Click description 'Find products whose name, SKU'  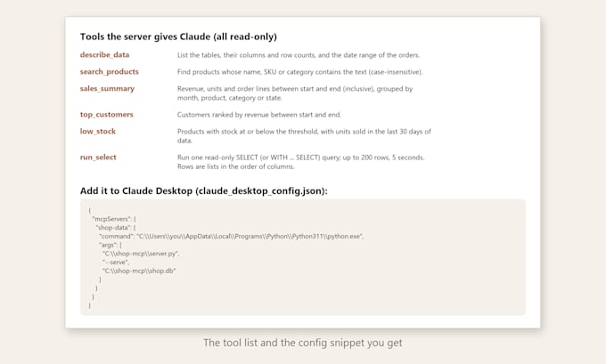click(x=300, y=72)
